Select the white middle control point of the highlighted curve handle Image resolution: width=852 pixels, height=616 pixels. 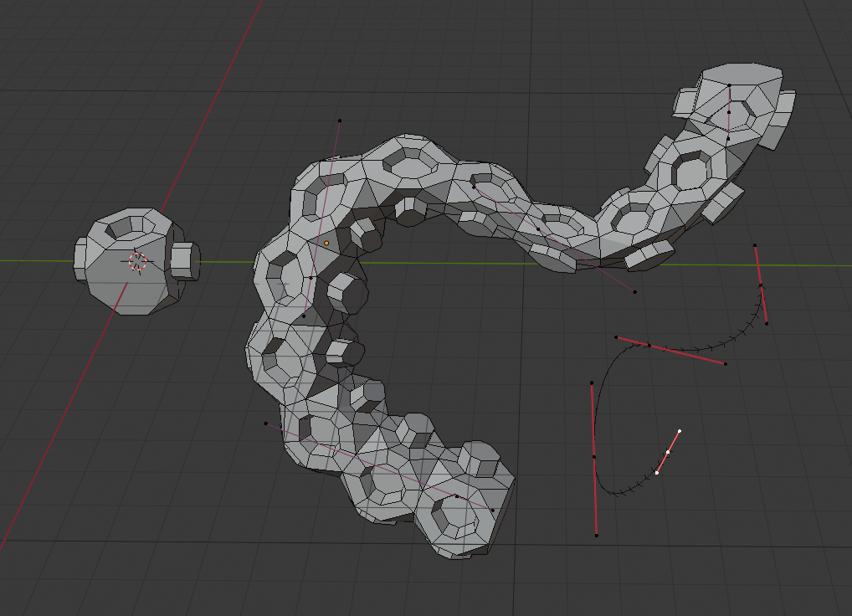[668, 452]
